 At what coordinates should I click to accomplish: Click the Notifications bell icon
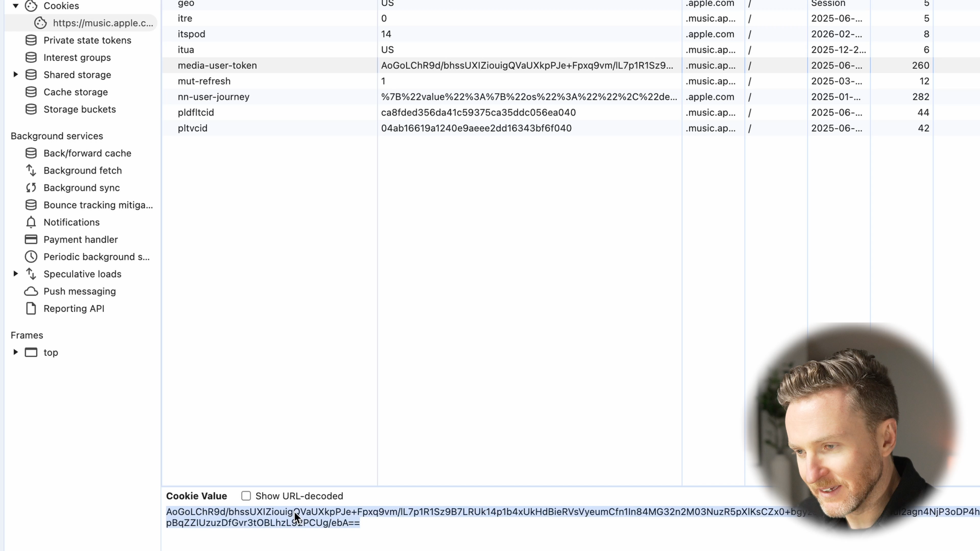pos(31,222)
